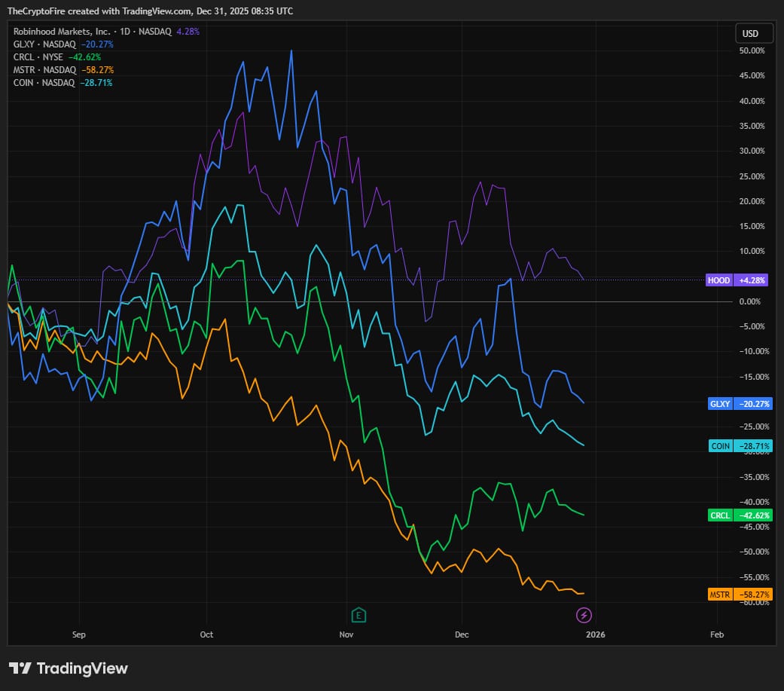This screenshot has width=784, height=691.
Task: Click the 25.00% price axis label
Action: coord(752,176)
